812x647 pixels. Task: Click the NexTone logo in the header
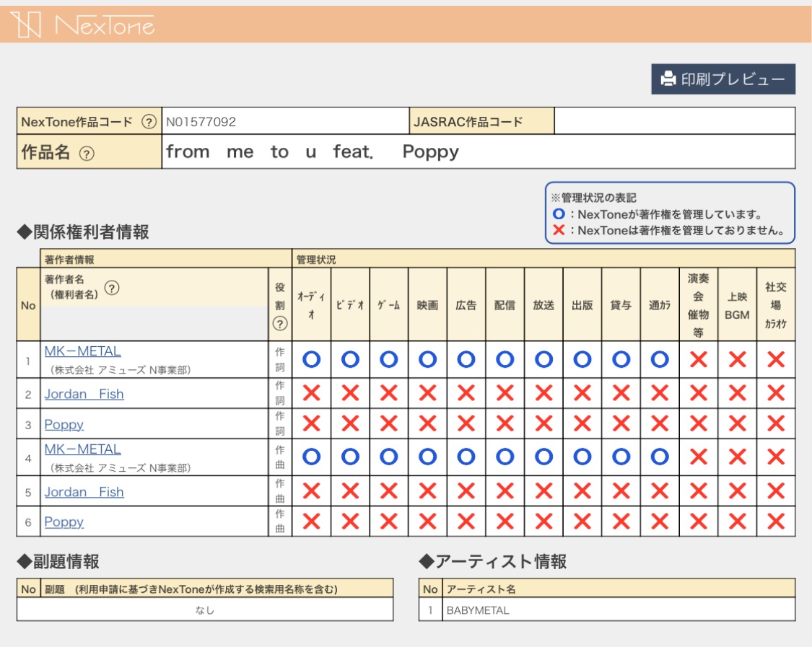pos(82,25)
